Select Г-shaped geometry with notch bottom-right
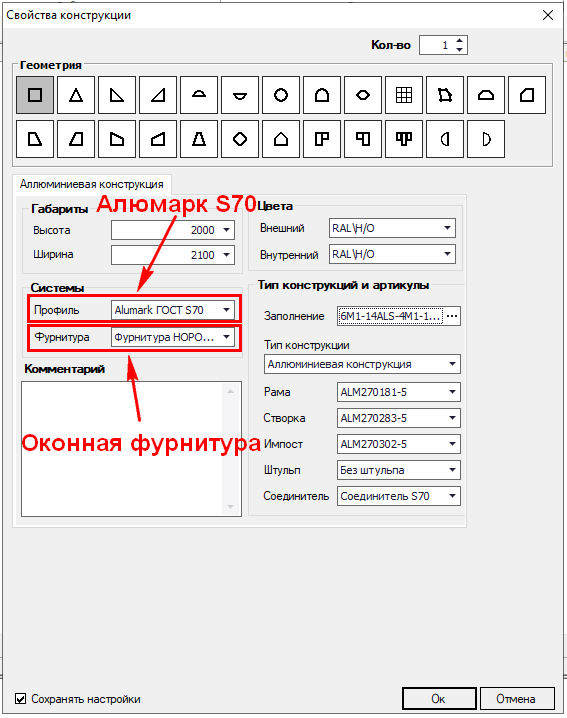567x718 pixels. [322, 139]
